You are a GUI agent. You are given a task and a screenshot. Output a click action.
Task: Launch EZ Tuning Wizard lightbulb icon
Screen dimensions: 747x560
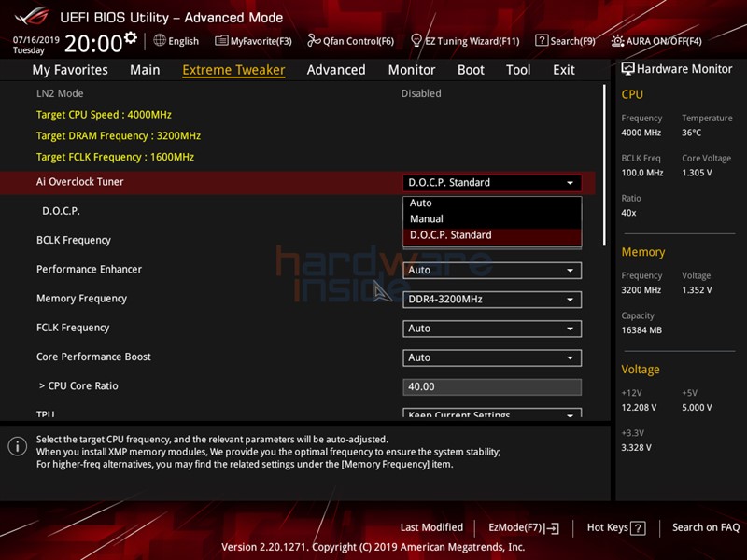416,40
